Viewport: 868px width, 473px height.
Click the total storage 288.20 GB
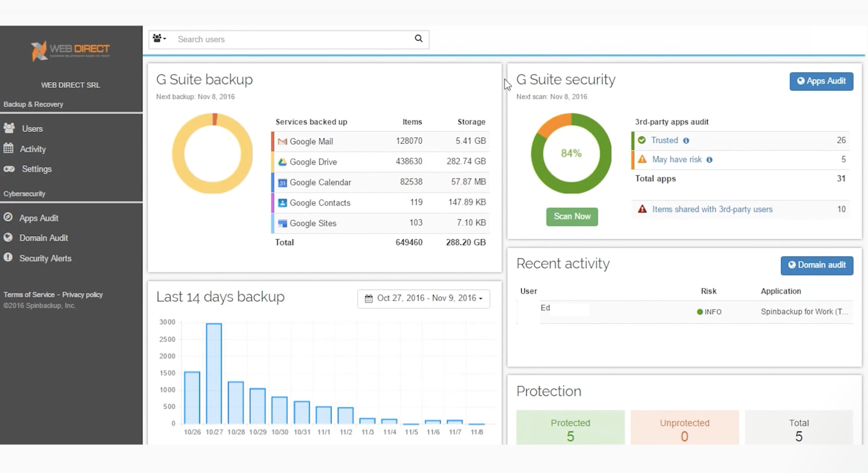pyautogui.click(x=466, y=242)
